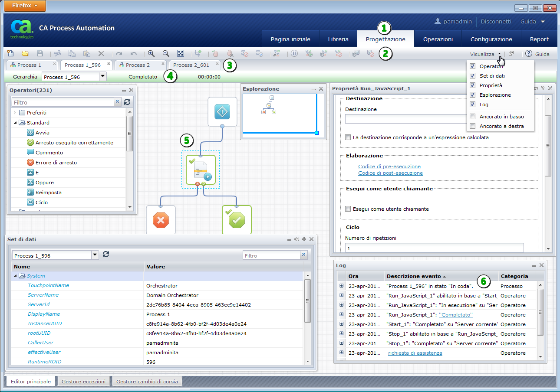Refresh the Set di dati panel
The height and width of the screenshot is (392, 560).
(106, 255)
